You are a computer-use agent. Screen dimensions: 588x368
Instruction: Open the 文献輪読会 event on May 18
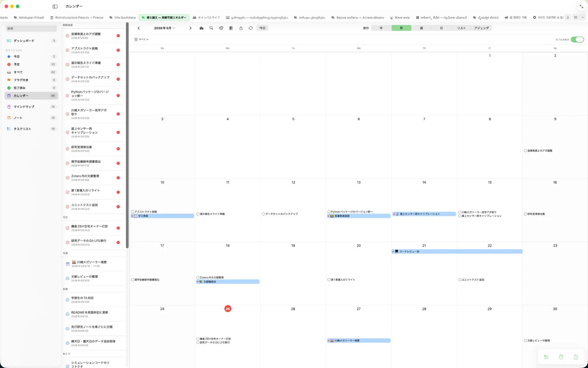(228, 282)
